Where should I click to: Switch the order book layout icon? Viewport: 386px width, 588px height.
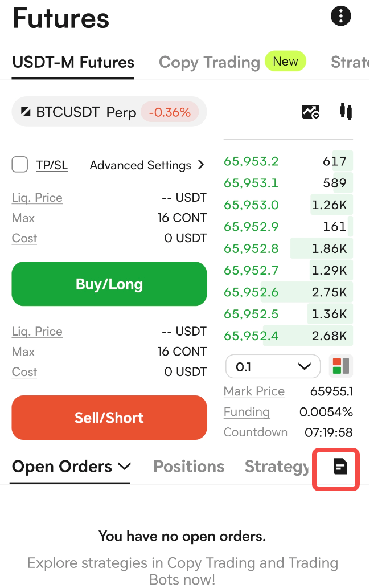pyautogui.click(x=341, y=366)
